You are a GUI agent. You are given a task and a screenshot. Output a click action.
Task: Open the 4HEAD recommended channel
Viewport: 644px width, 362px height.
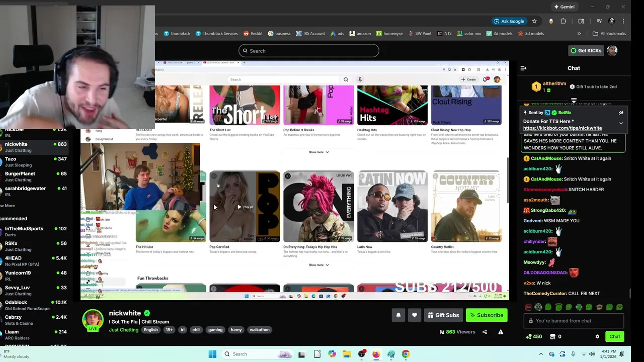pos(33,261)
